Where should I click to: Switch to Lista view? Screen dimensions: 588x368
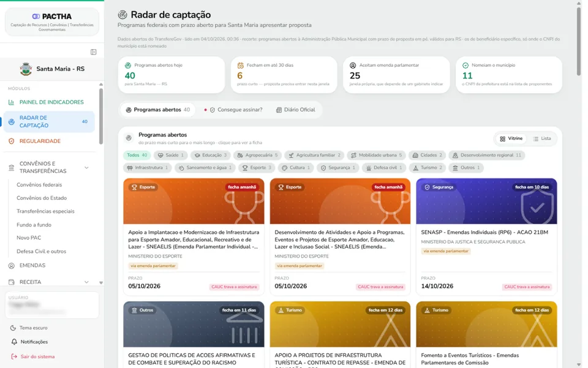click(542, 139)
